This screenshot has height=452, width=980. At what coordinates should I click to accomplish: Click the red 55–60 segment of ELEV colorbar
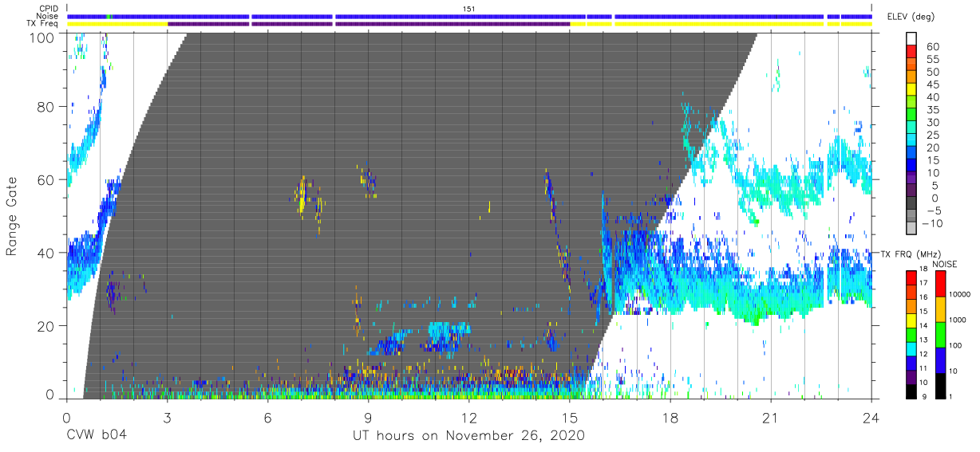(x=912, y=53)
